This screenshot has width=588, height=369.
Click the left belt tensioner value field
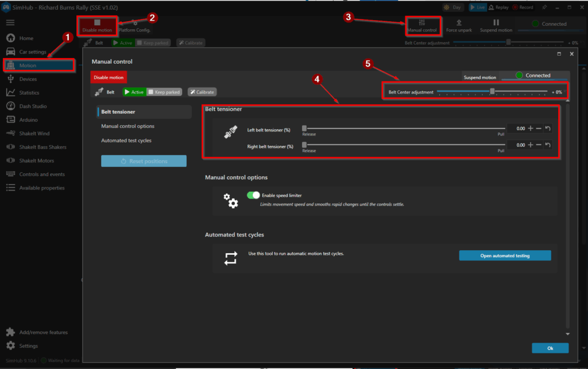(x=516, y=129)
